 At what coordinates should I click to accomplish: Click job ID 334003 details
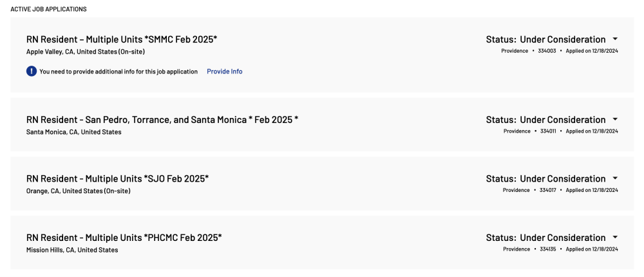[546, 51]
